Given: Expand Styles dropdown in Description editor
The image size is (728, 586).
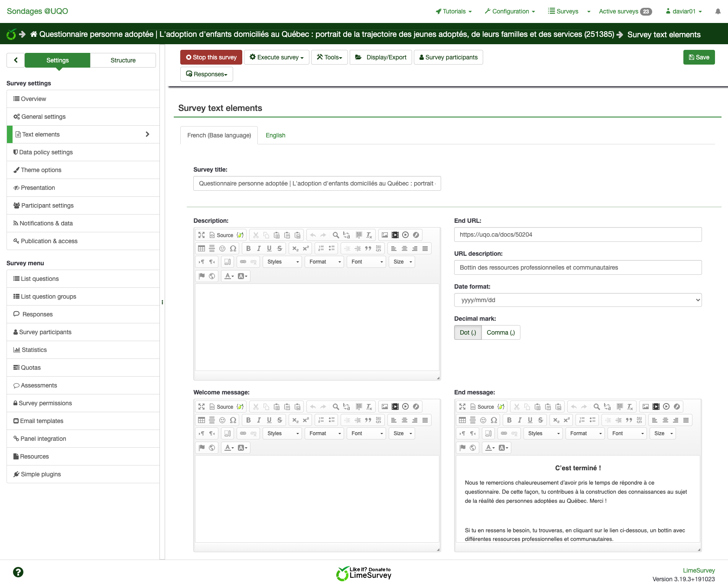Looking at the screenshot, I should [283, 262].
